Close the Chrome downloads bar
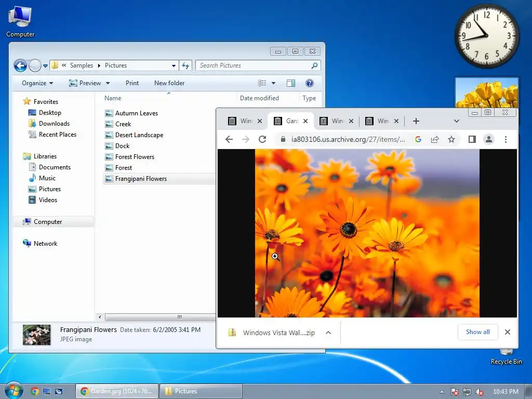This screenshot has width=532, height=399. click(508, 332)
